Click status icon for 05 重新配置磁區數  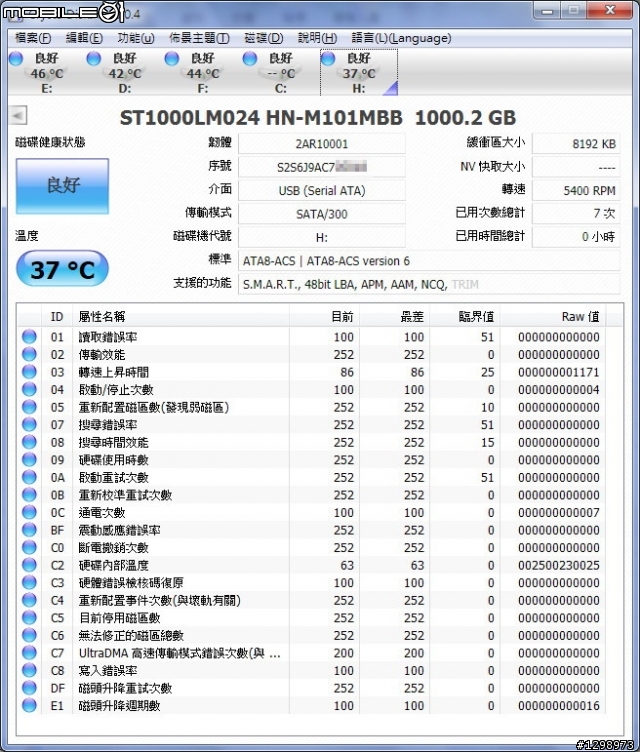point(29,407)
